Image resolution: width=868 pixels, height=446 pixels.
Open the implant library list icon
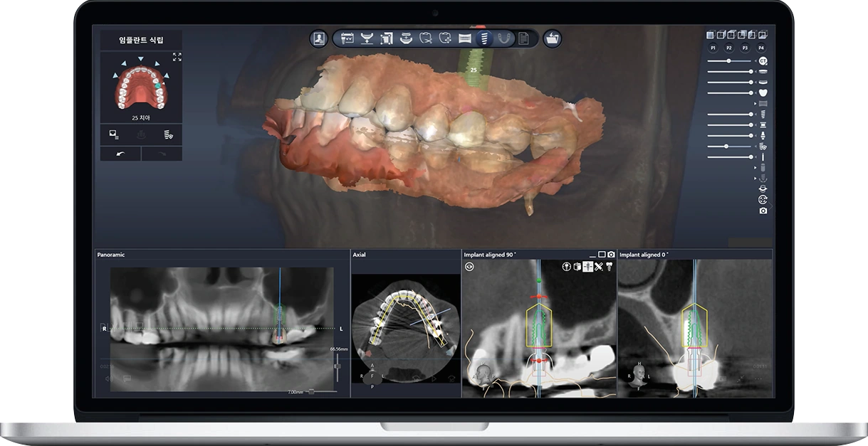[x=168, y=134]
